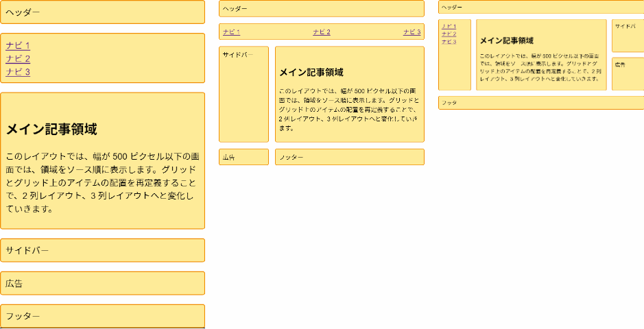Click the サイドバー box in the single-column layout

[102, 250]
